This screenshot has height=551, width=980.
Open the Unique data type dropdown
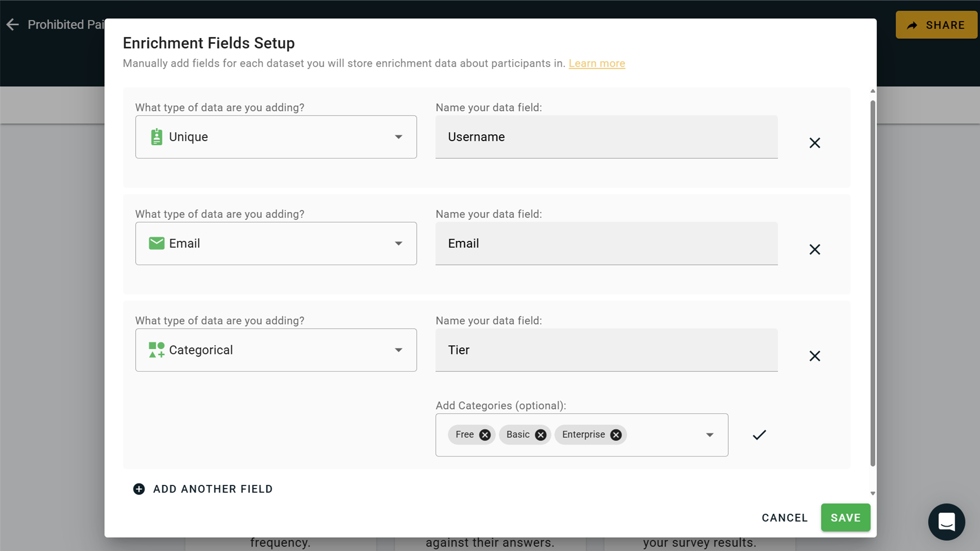[276, 137]
